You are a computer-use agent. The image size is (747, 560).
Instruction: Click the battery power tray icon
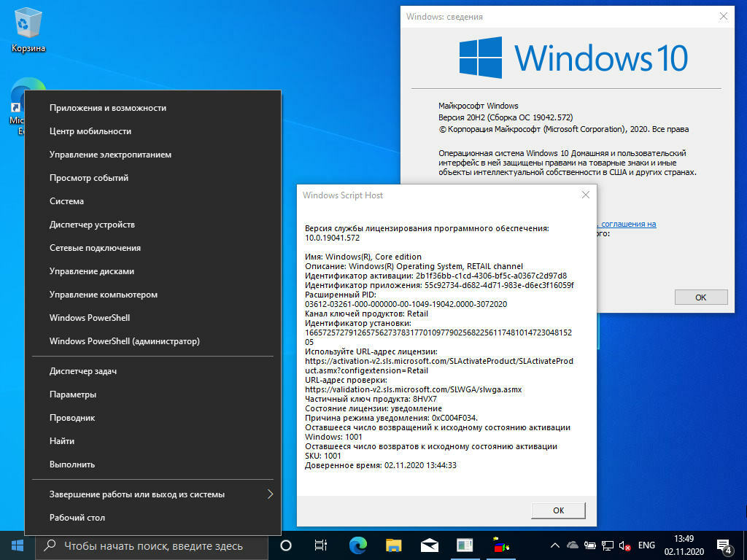(589, 545)
